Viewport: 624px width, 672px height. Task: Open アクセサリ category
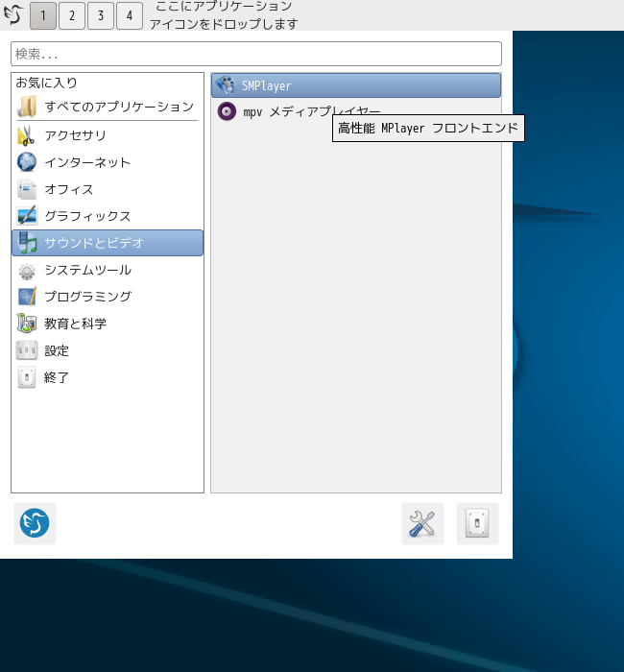(x=108, y=135)
